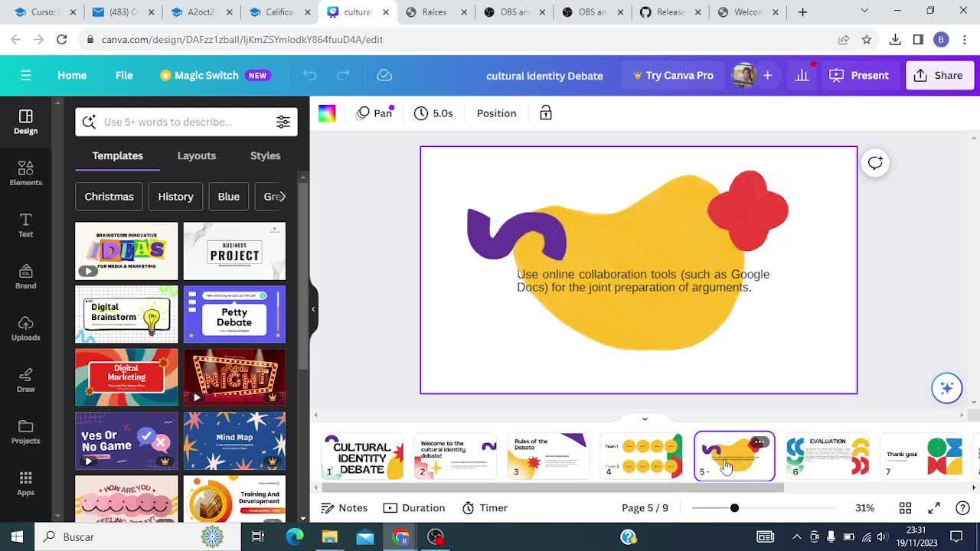
Task: Hide the page thumbnails strip
Action: (645, 419)
